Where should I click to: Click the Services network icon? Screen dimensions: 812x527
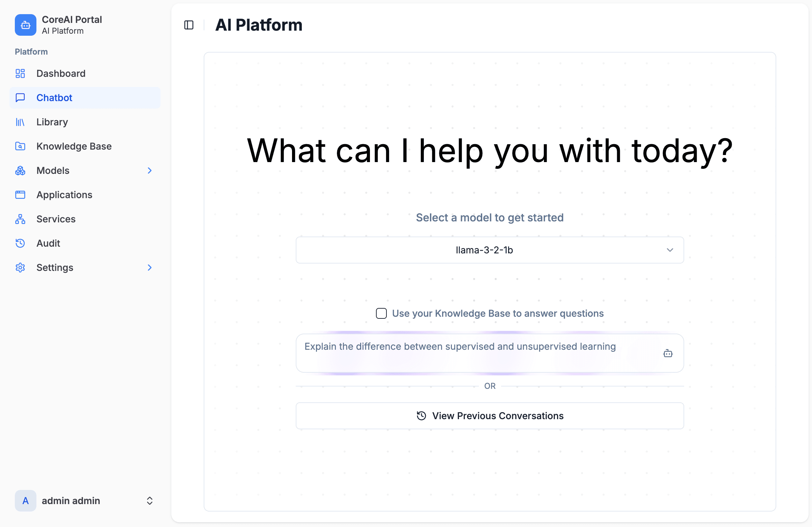(20, 219)
